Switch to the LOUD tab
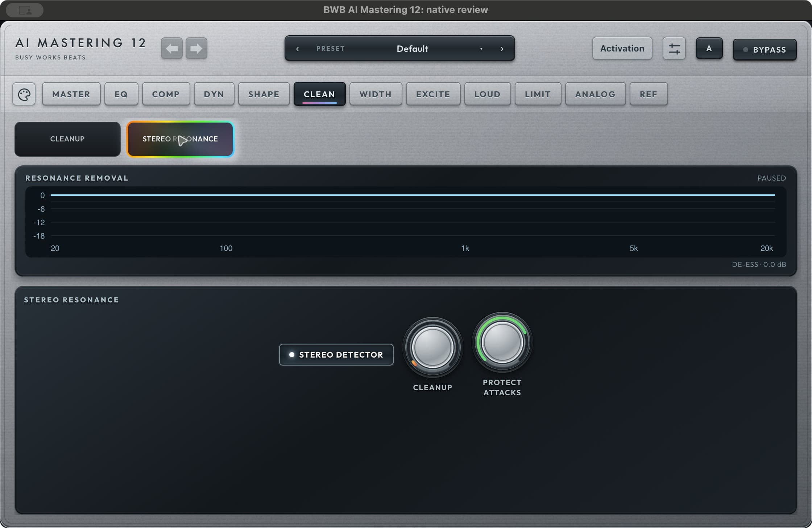Viewport: 812px width, 528px height. pyautogui.click(x=488, y=94)
